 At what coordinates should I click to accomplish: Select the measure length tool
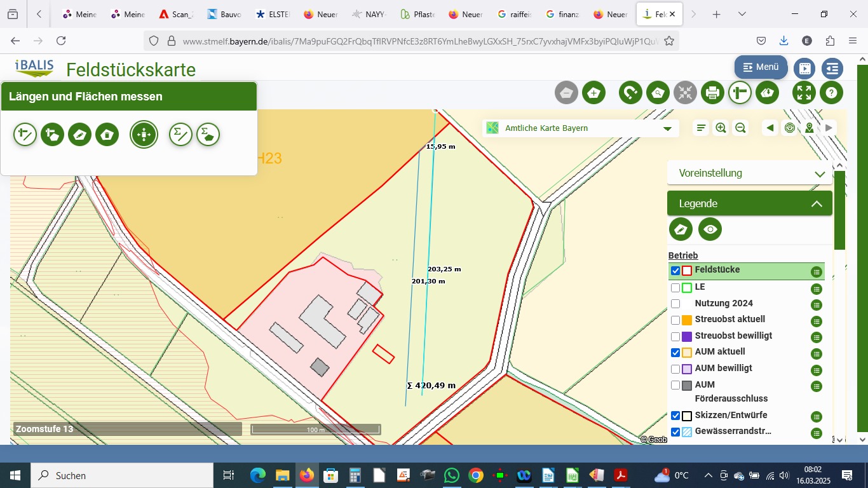(x=25, y=135)
